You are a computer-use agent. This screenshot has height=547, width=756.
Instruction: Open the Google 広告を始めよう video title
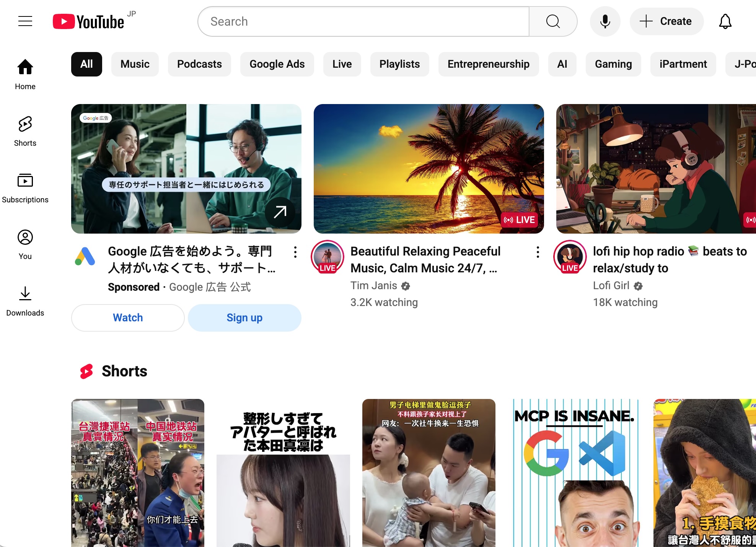192,260
